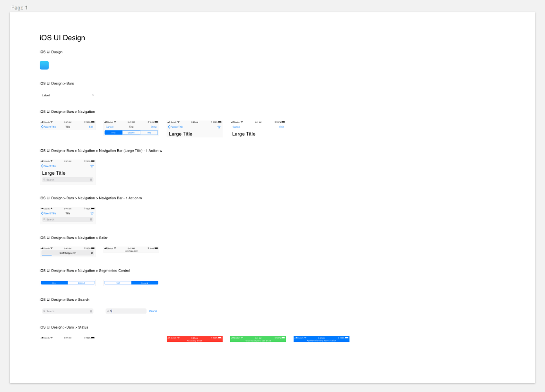
Task: Click Cancel in fourth Navigation bar with Large Title
Action: tap(236, 127)
